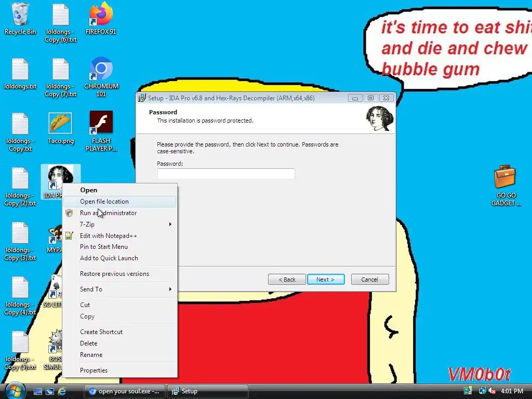This screenshot has width=532, height=399.
Task: Click the first system tray icon
Action: click(x=468, y=391)
